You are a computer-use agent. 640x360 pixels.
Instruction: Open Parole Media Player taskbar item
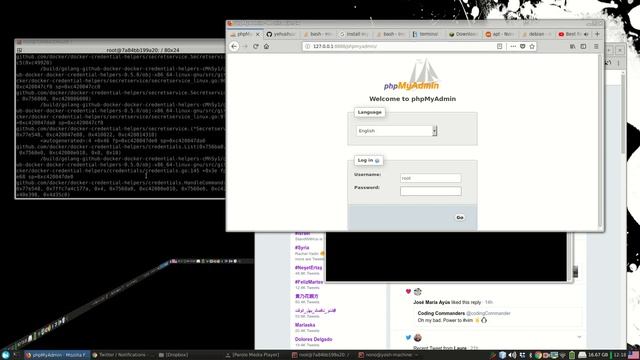pyautogui.click(x=253, y=355)
